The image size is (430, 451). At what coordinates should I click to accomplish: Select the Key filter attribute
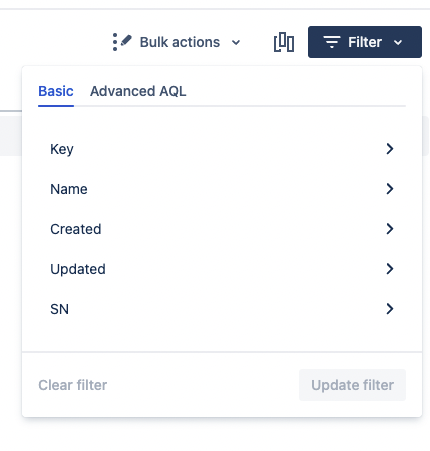[222, 149]
